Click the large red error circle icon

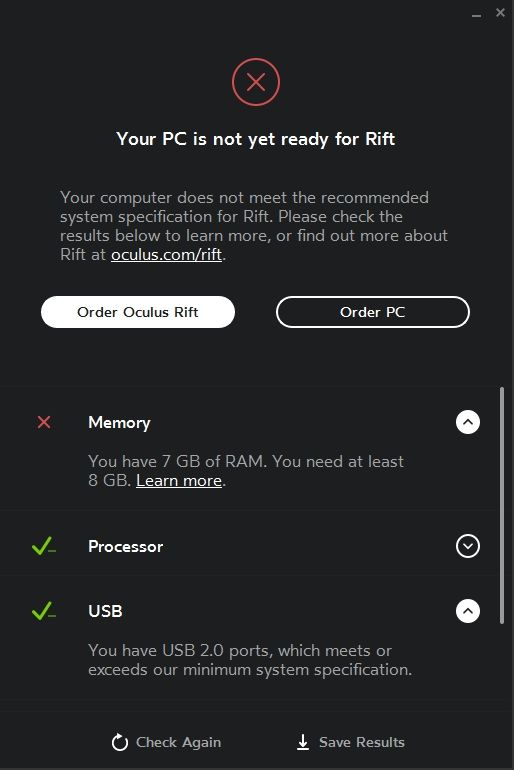point(256,82)
